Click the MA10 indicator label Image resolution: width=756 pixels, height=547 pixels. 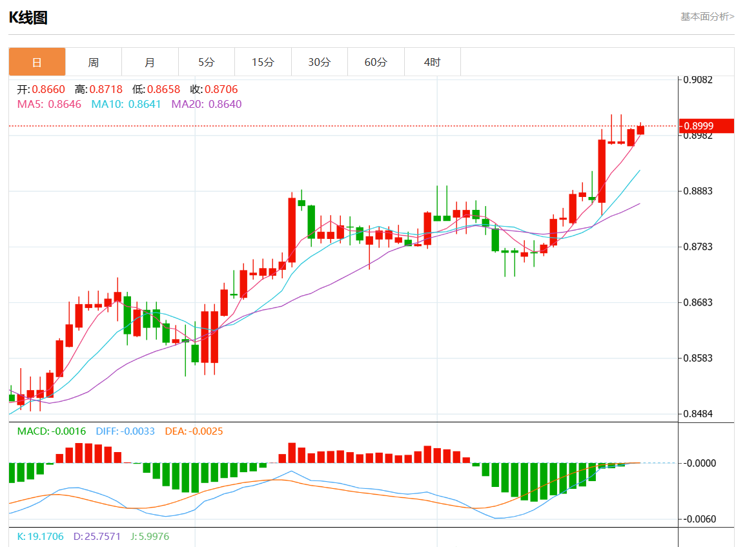(x=126, y=104)
